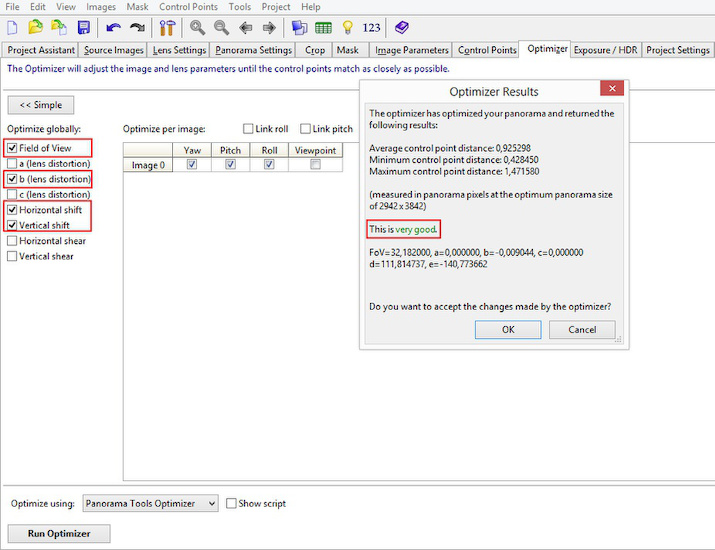Viewport: 715px width, 550px height.
Task: Switch to the Control Points tab
Action: pyautogui.click(x=487, y=50)
